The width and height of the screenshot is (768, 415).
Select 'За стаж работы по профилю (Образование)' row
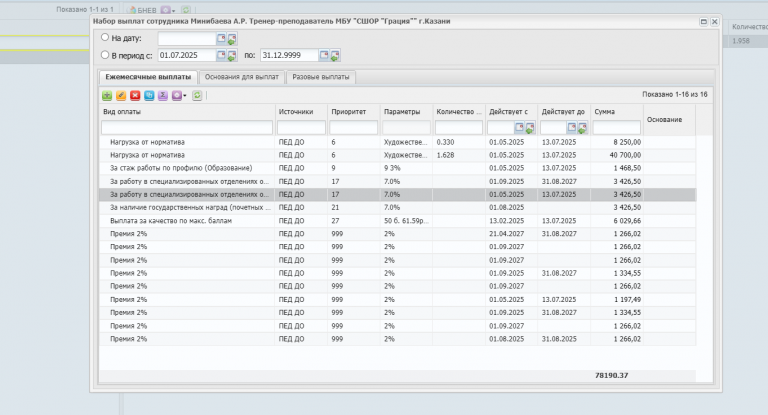[397, 169]
